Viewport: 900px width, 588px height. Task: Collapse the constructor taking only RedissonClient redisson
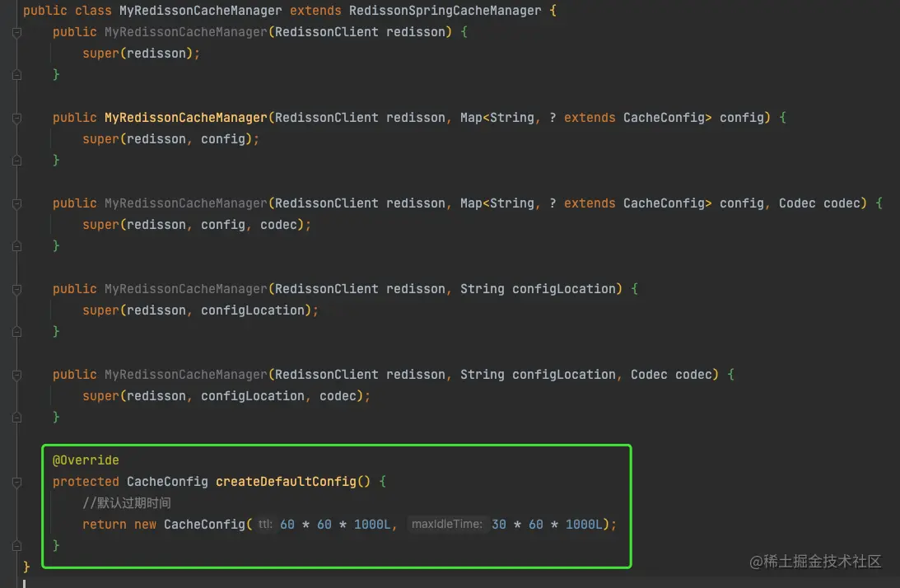pyautogui.click(x=16, y=32)
